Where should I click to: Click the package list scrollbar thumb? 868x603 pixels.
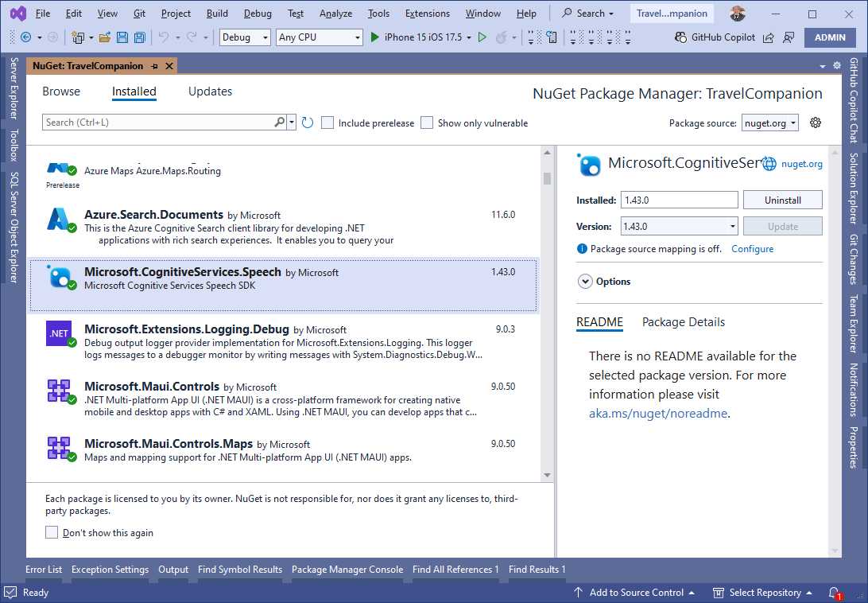[x=547, y=178]
